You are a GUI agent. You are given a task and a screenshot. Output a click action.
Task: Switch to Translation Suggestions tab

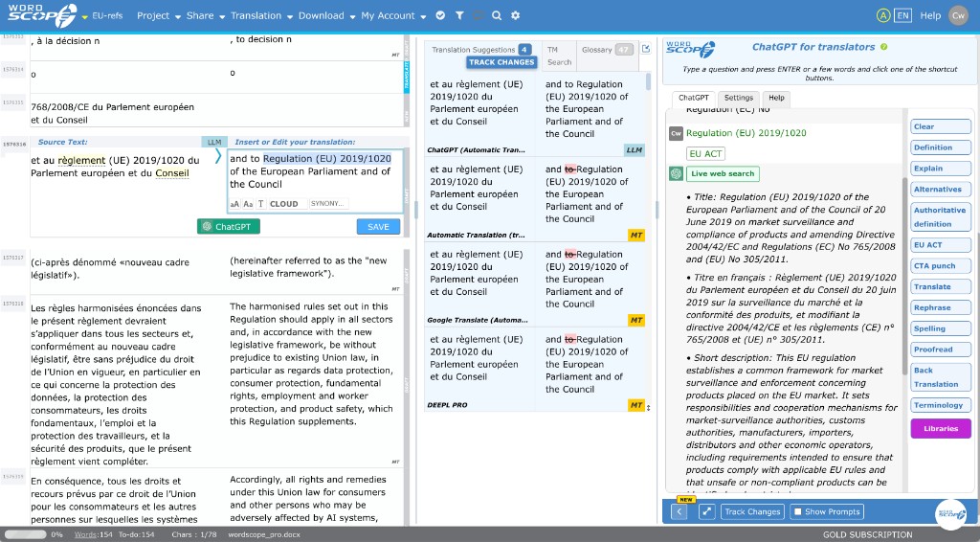(x=473, y=50)
